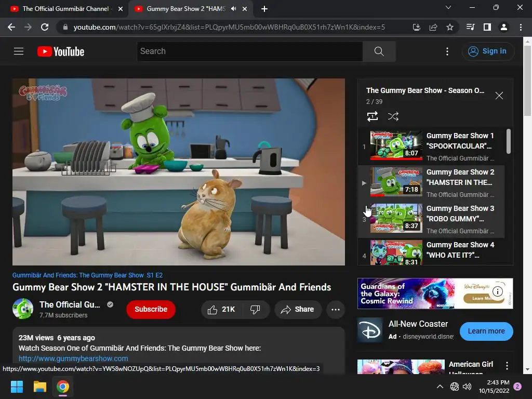This screenshot has width=532, height=399.
Task: Open Disney logo on ad
Action: coord(370,331)
